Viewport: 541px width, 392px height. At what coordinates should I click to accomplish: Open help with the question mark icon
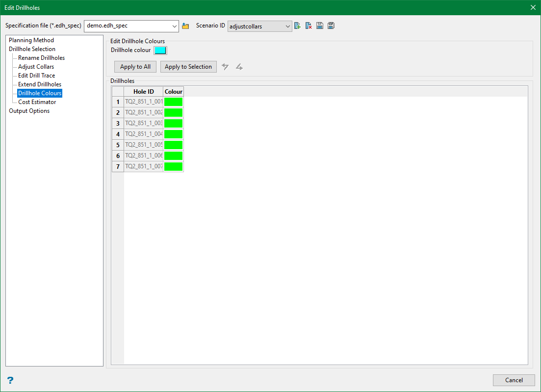click(x=10, y=380)
